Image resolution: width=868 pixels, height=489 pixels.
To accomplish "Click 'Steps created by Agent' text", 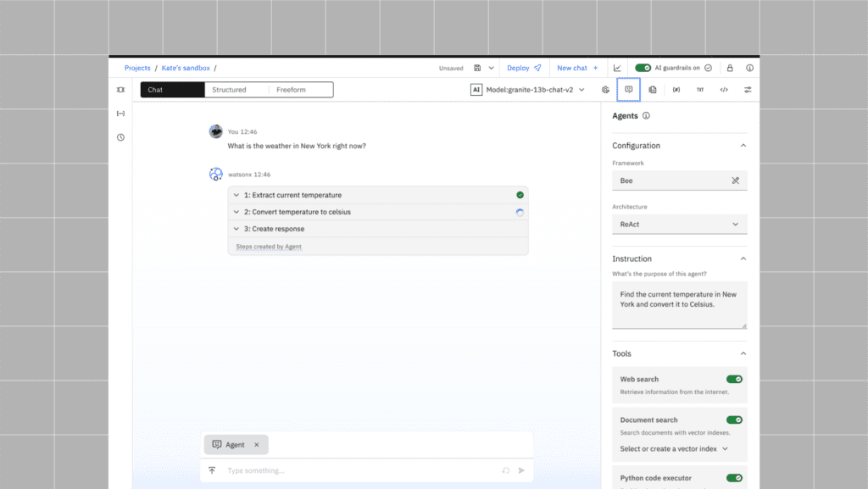I will (x=269, y=247).
